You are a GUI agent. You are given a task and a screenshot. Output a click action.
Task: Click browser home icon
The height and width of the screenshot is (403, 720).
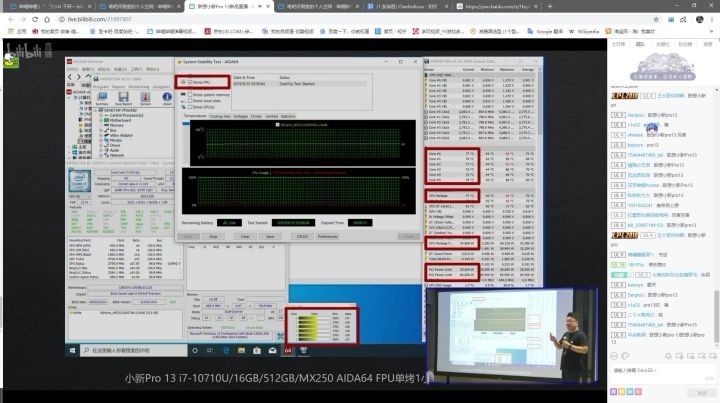tap(47, 19)
